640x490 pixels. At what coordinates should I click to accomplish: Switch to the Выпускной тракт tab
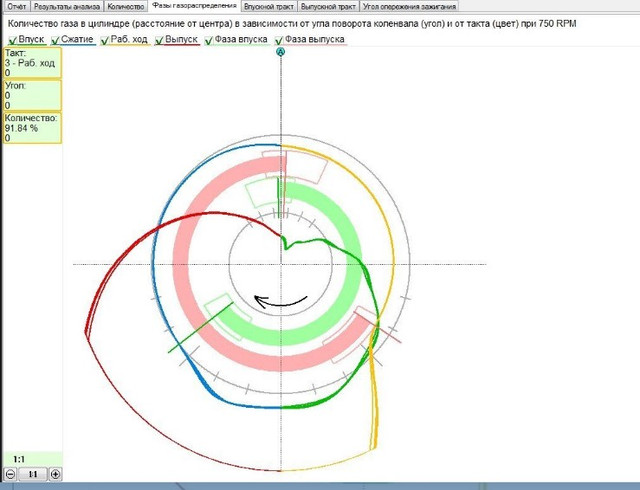pyautogui.click(x=328, y=6)
